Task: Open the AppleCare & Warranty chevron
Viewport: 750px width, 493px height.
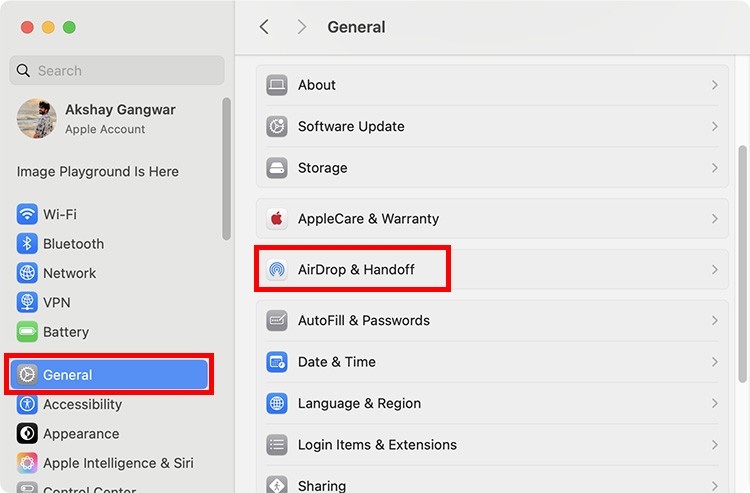Action: [x=715, y=219]
